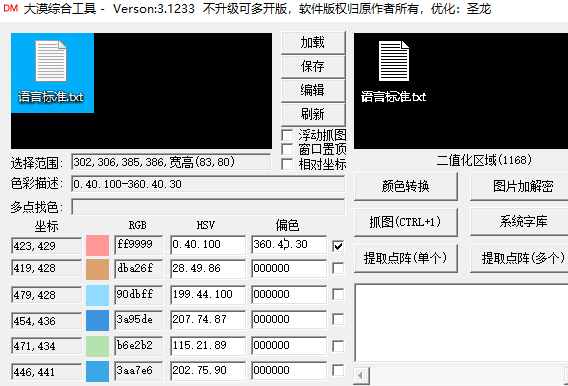Click the 选择范围 field with 302,306,385,386
The height and width of the screenshot is (386, 568).
[x=171, y=162]
